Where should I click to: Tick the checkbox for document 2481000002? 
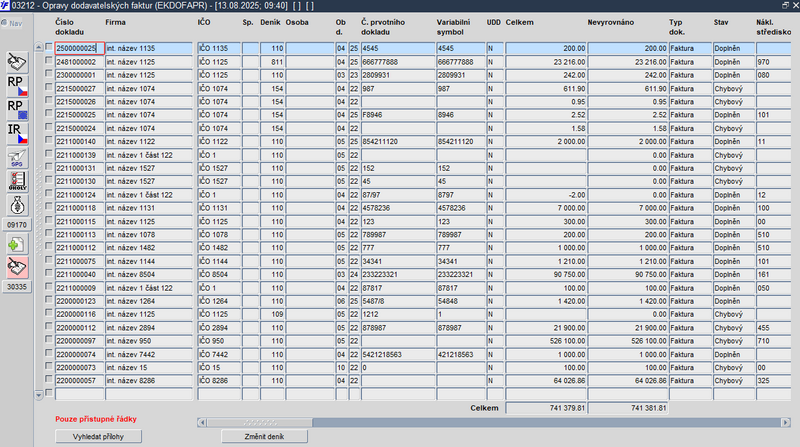(x=49, y=60)
